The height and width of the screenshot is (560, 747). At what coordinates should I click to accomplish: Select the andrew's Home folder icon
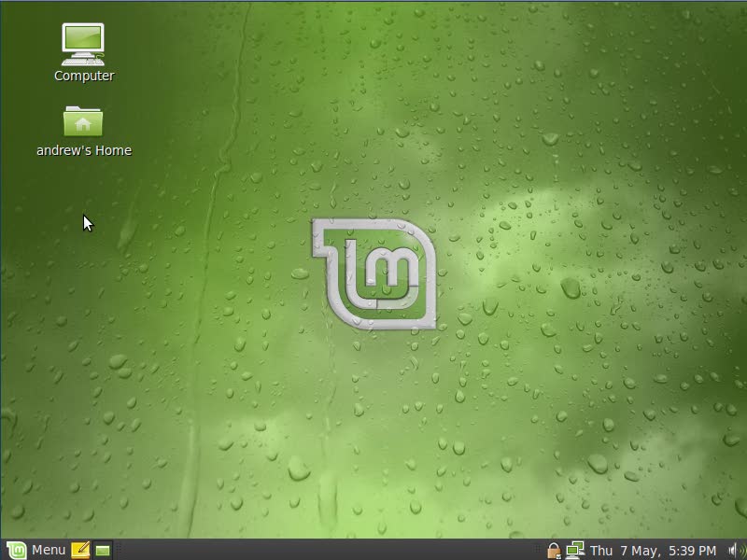point(83,121)
